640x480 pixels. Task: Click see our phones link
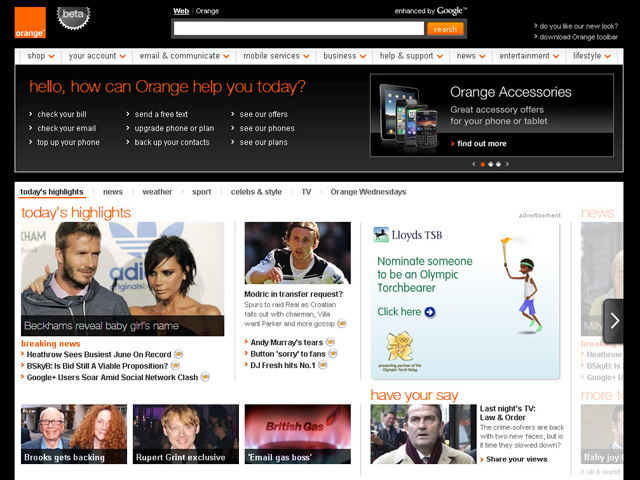pos(267,128)
